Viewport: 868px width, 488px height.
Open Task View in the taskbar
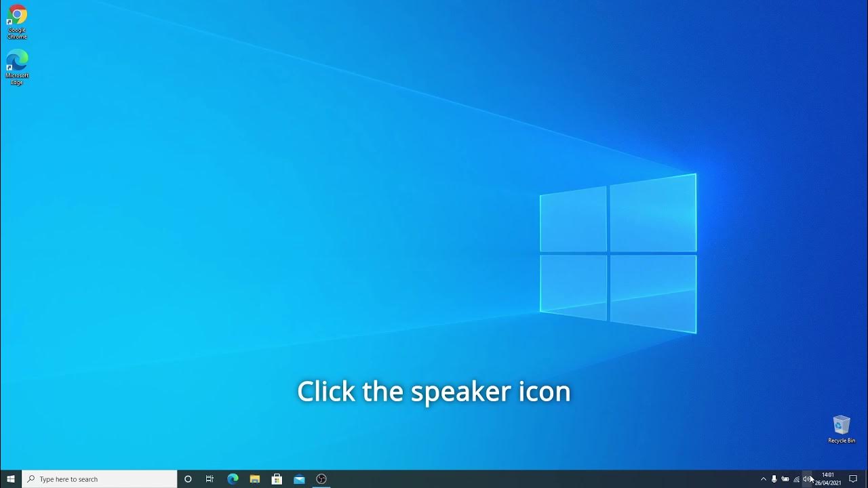pyautogui.click(x=210, y=479)
